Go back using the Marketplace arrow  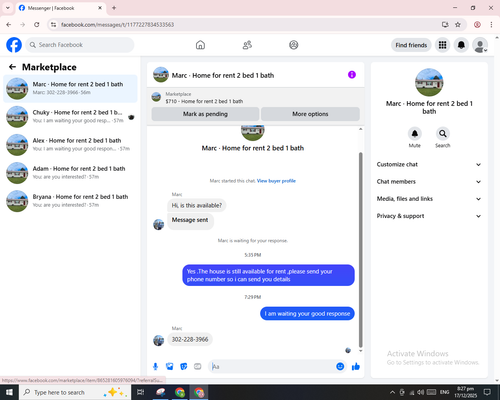pos(12,67)
